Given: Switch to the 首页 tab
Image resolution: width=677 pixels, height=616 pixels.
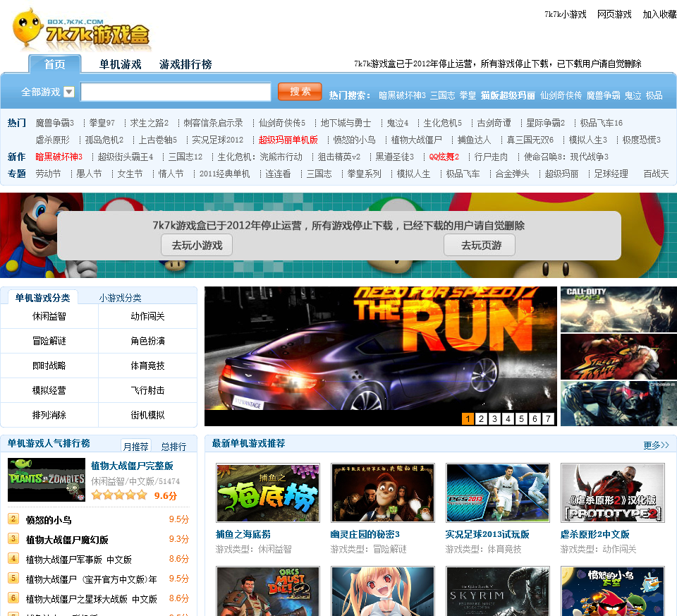Looking at the screenshot, I should [55, 64].
